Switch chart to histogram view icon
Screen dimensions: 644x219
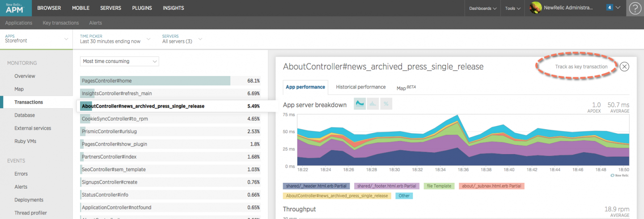(x=373, y=104)
